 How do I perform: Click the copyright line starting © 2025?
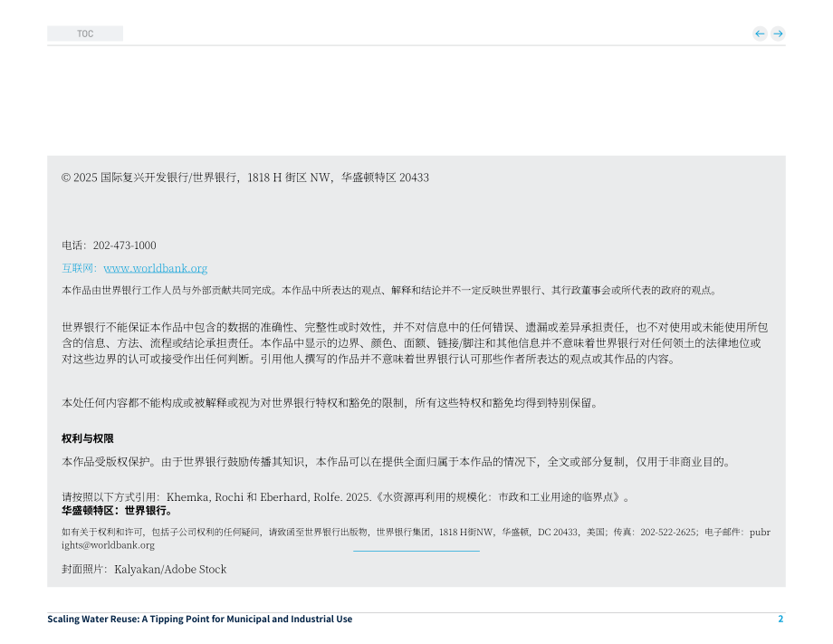pos(244,178)
